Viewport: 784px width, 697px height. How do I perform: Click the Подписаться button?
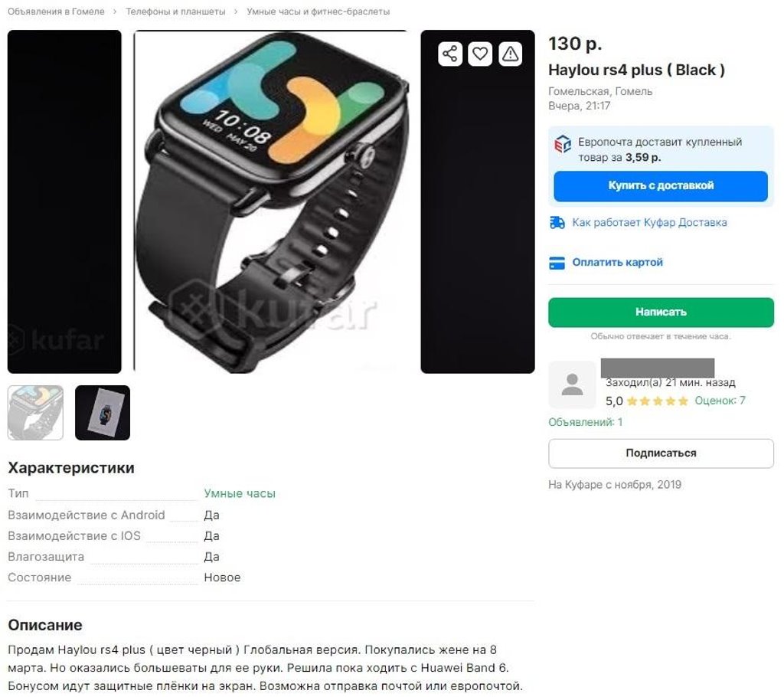tap(661, 453)
